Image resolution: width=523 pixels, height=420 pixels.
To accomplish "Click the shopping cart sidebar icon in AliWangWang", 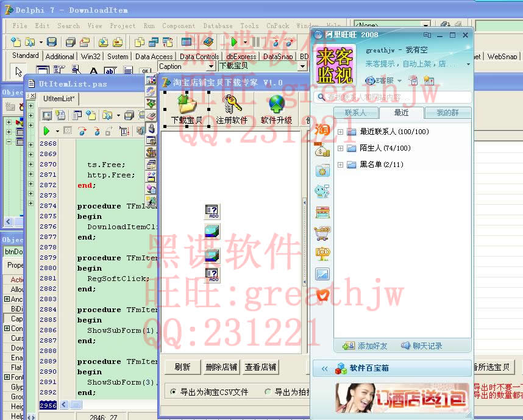I will pos(322,233).
